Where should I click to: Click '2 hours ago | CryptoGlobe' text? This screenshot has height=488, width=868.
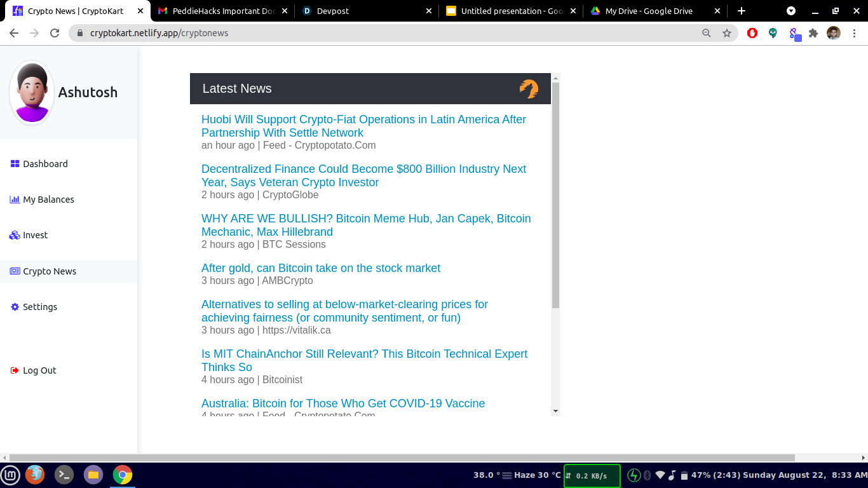coord(260,195)
